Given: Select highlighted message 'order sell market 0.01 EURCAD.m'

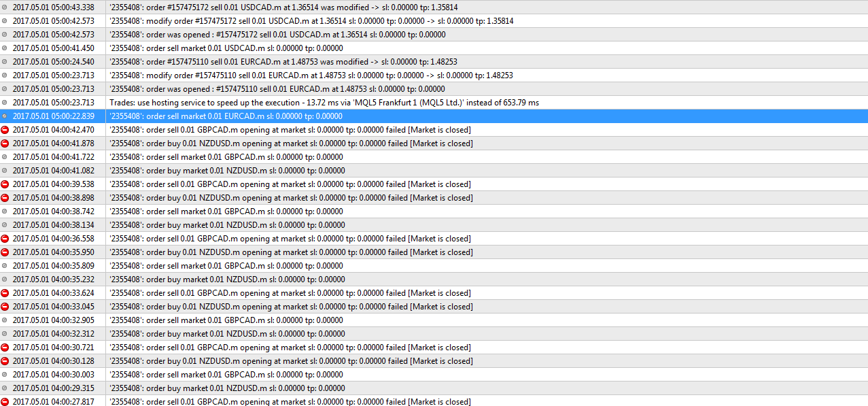Looking at the screenshot, I should 226,116.
